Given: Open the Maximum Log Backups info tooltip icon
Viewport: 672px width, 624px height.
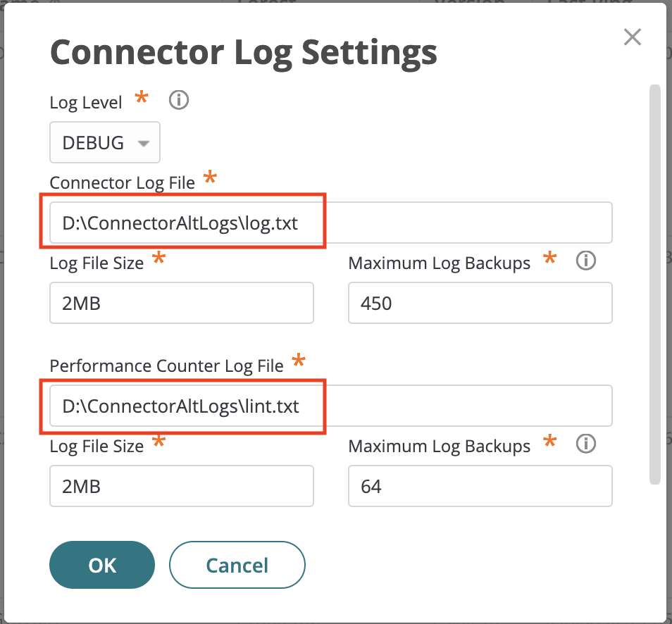Looking at the screenshot, I should tap(585, 261).
